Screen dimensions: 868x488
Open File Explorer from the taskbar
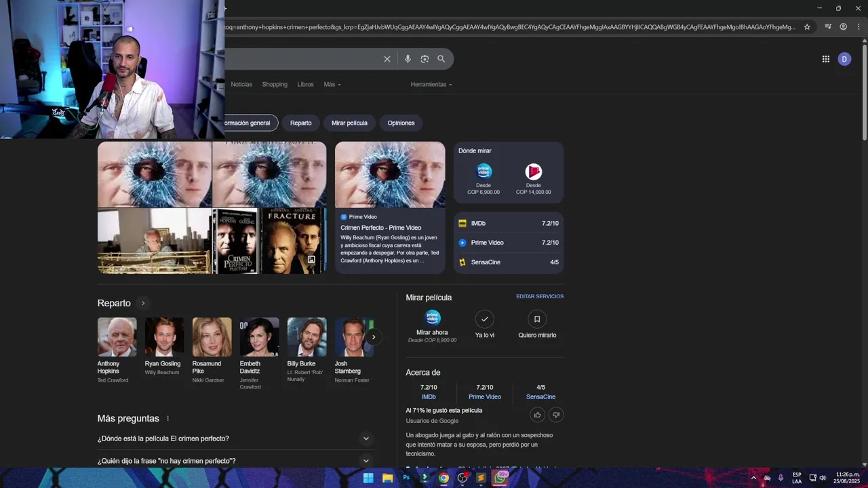pos(387,478)
